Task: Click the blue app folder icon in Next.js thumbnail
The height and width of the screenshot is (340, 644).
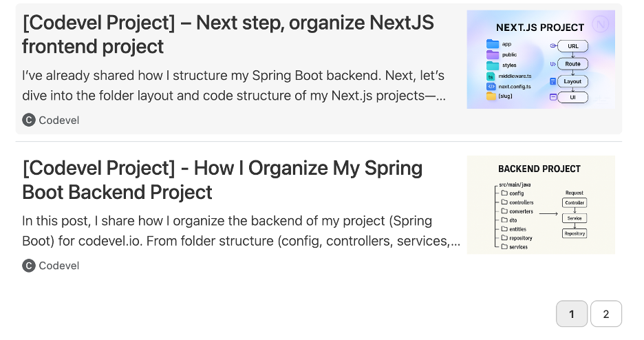Action: [492, 44]
